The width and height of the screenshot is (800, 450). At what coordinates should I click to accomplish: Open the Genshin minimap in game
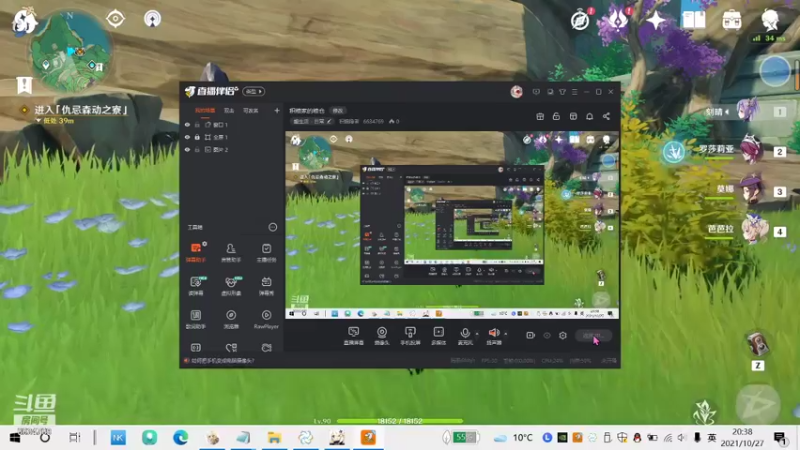pos(69,53)
